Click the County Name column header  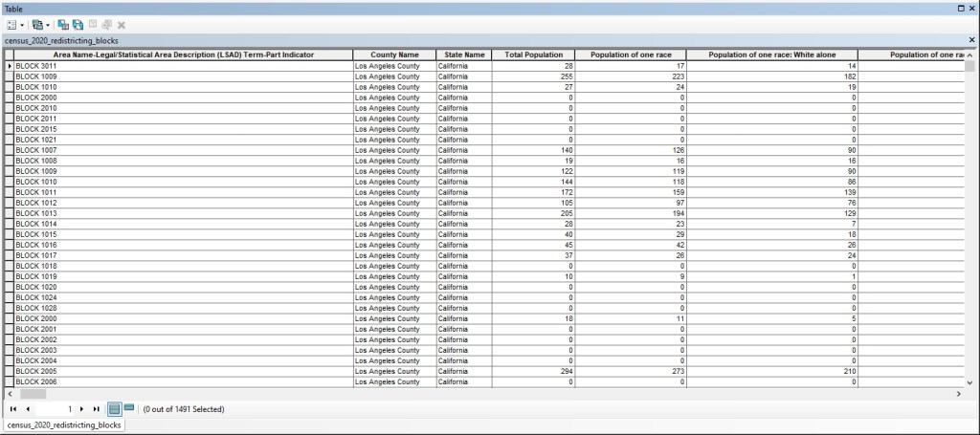pos(394,54)
